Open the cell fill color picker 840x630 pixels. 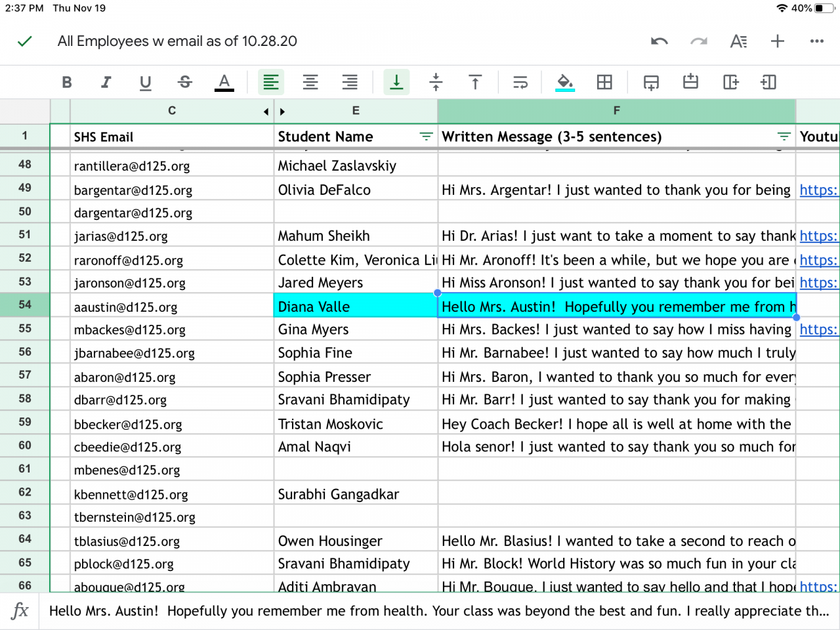point(564,82)
